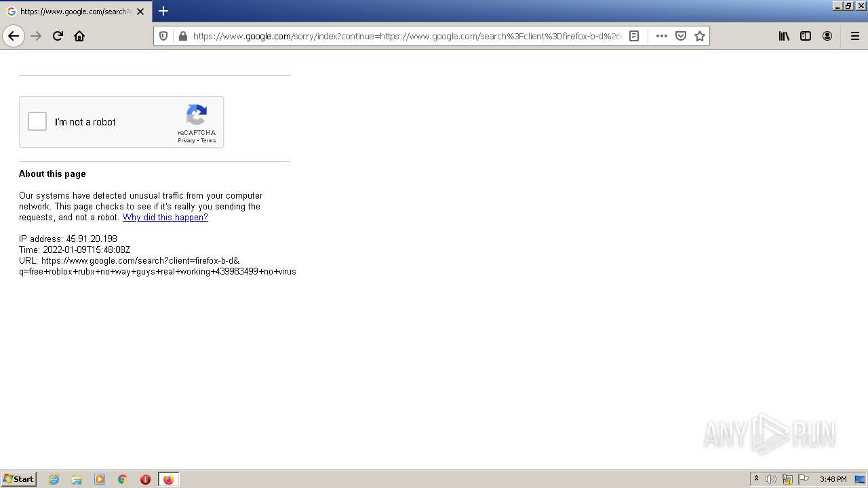Viewport: 868px width, 488px height.
Task: Open page actions three-dot menu
Action: (662, 36)
